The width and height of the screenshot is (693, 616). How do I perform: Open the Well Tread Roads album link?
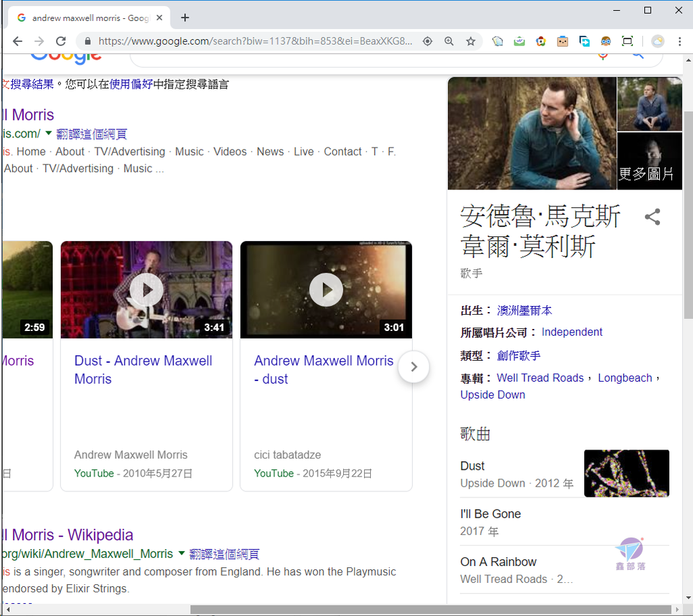click(x=540, y=378)
